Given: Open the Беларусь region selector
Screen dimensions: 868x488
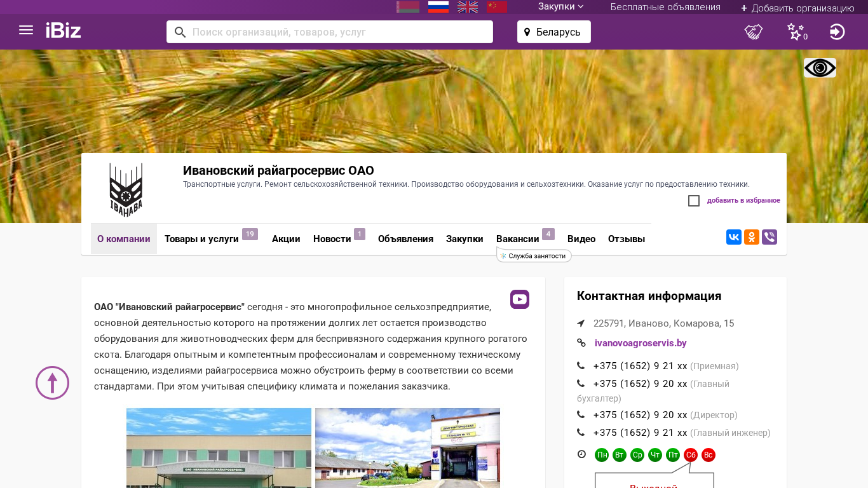Looking at the screenshot, I should [x=554, y=32].
